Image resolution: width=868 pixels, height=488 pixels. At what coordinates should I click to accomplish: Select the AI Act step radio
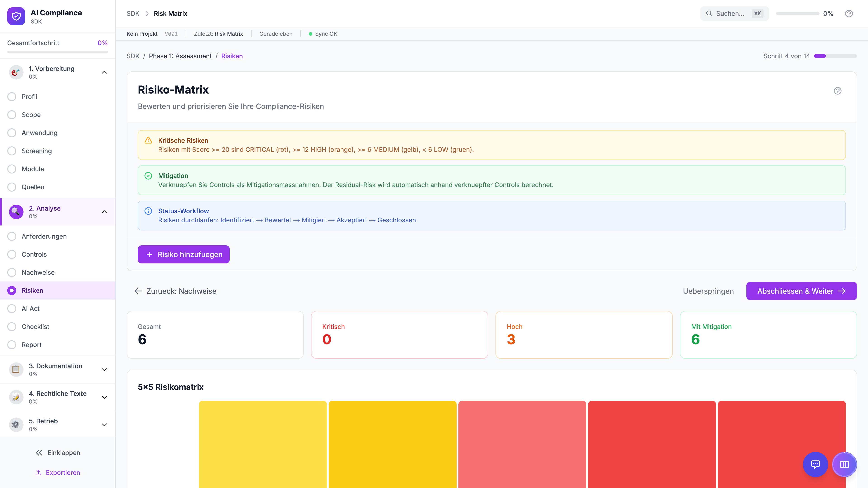point(12,308)
